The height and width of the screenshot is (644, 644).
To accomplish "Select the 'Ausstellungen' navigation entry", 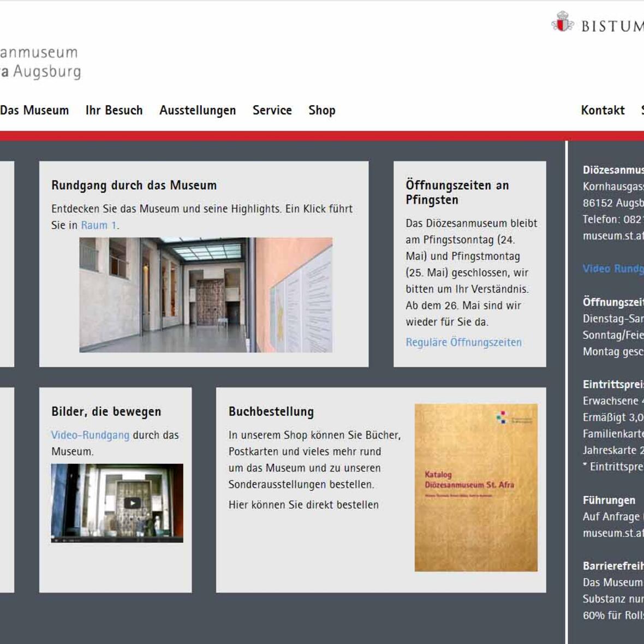I will click(198, 110).
